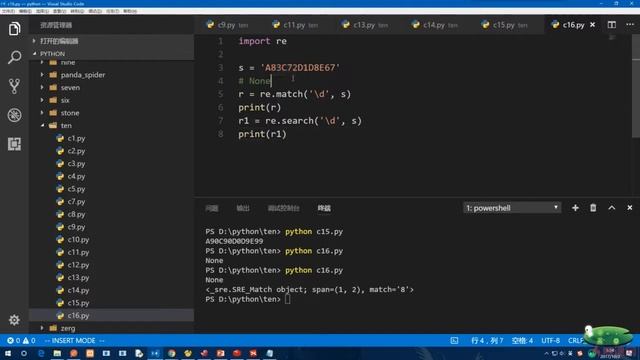Expand the seven folder

click(x=112, y=87)
